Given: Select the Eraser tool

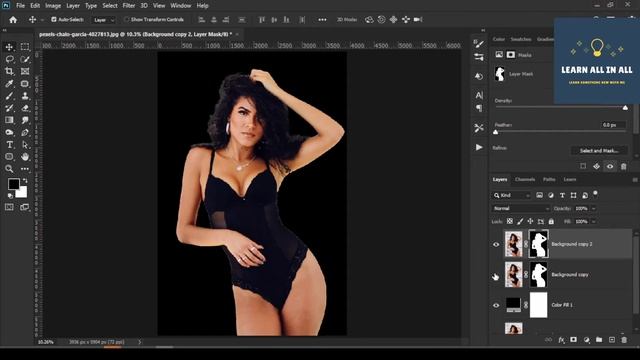Looking at the screenshot, I should [25, 108].
